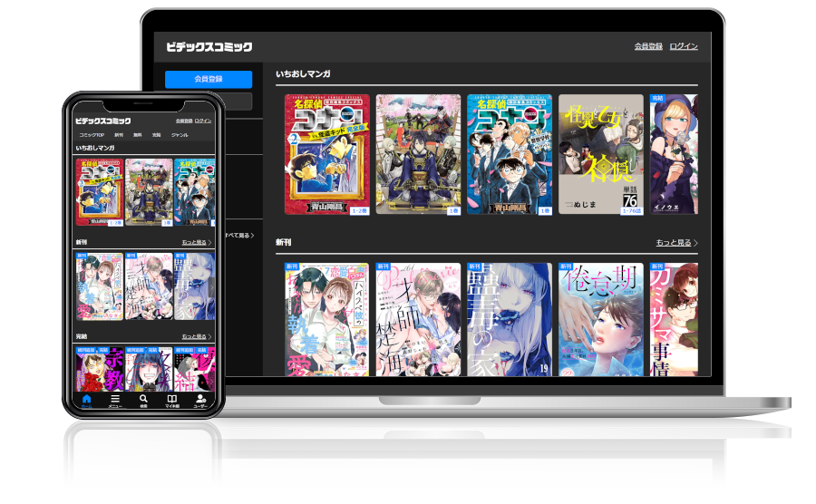816x504 pixels.
Task: Open the 執着愛 magazine cover on laptop
Action: (327, 319)
